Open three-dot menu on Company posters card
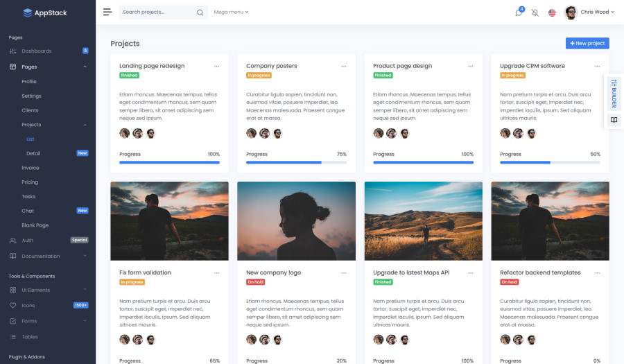Viewport: 624px width, 364px height. coord(343,66)
